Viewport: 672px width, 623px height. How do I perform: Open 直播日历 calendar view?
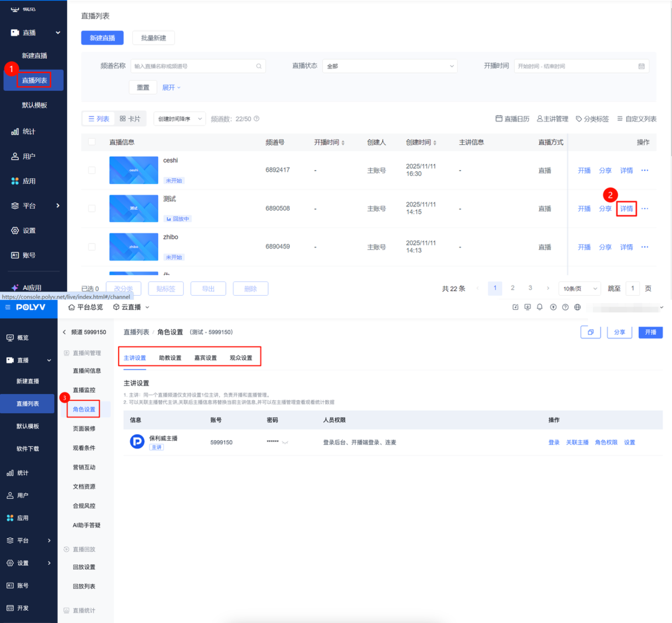[x=513, y=119]
